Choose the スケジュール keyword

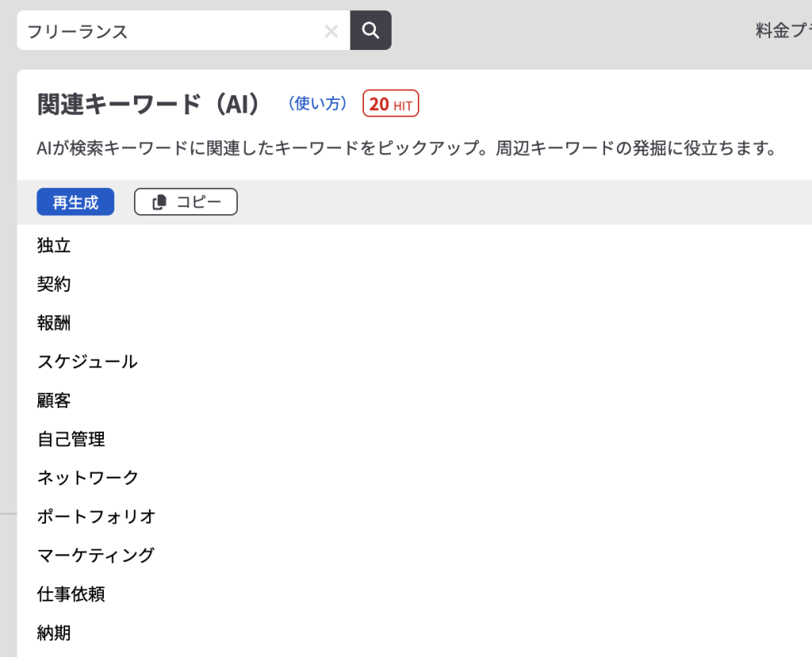tap(87, 362)
